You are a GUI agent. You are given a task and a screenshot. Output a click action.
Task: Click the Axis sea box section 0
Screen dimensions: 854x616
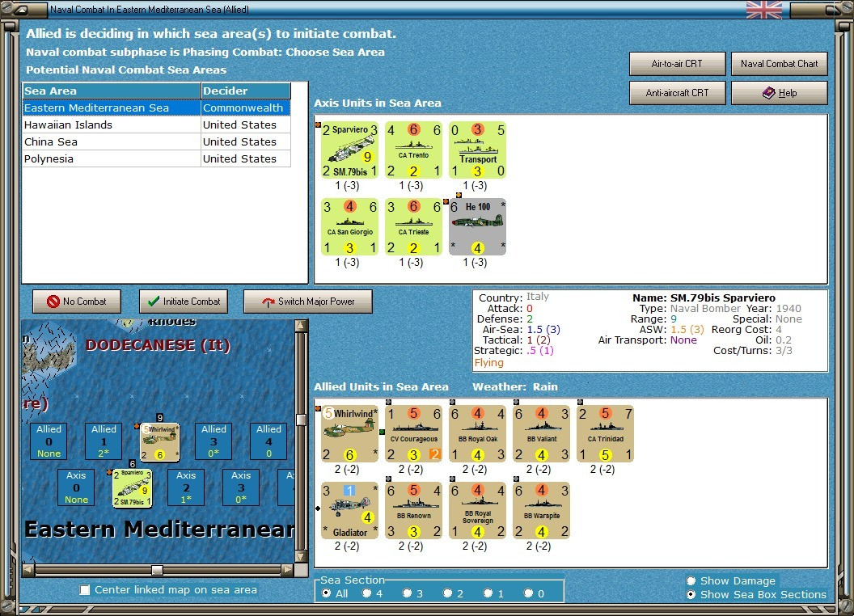pos(76,487)
